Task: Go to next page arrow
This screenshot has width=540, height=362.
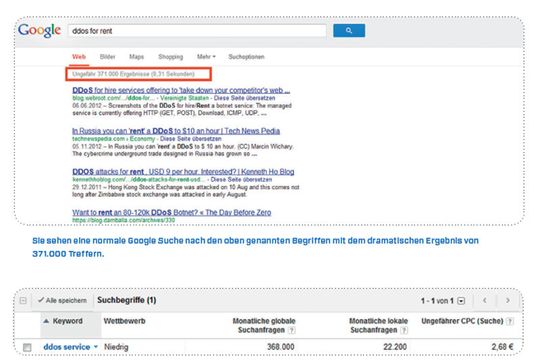Action: pos(508,300)
